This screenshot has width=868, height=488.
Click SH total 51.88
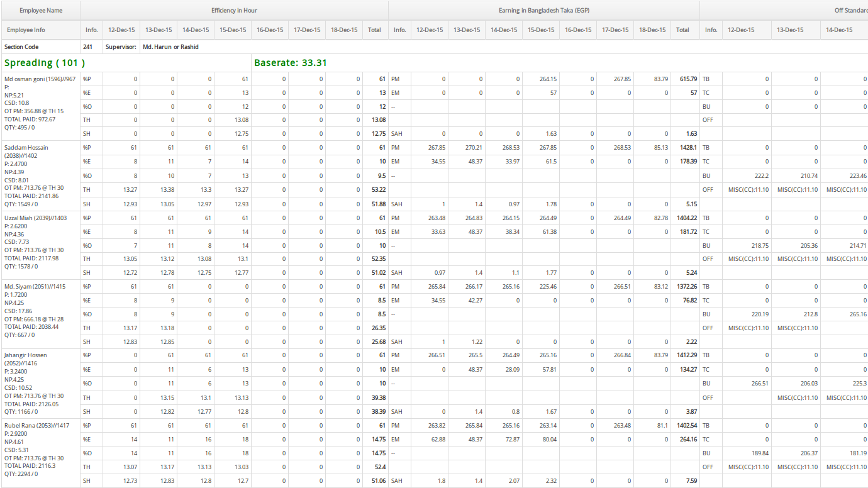(x=379, y=204)
